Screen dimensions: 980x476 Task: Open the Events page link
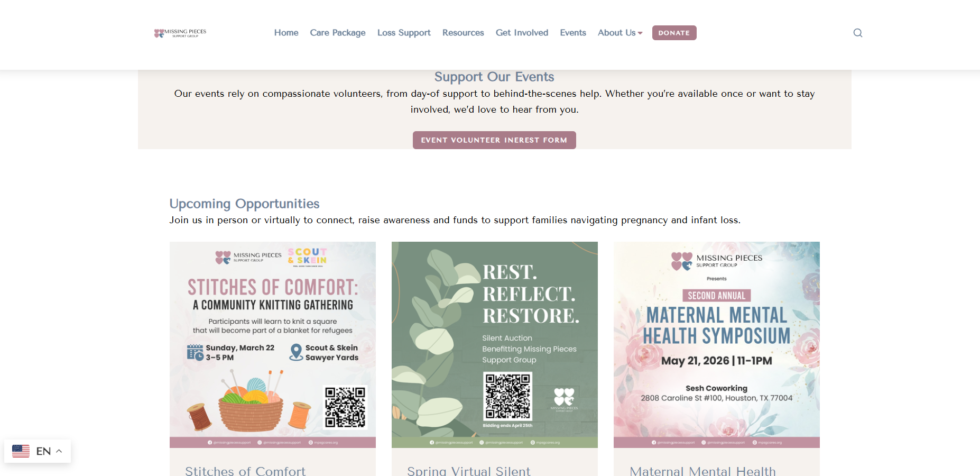tap(573, 33)
